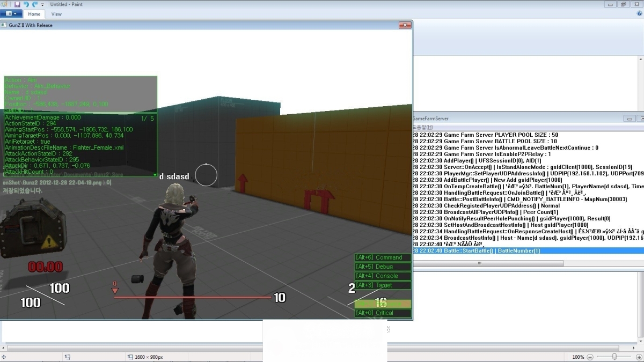Select the Battle::PostBattleInfo() log row
The image size is (644, 362).
point(528,199)
